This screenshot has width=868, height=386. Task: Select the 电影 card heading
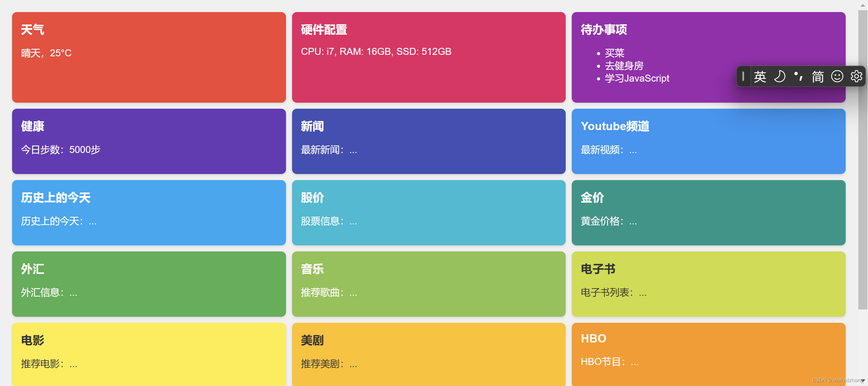(x=32, y=340)
